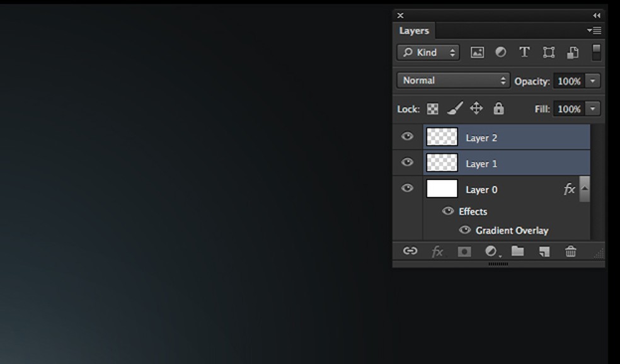Close the Layers panel

(x=400, y=15)
